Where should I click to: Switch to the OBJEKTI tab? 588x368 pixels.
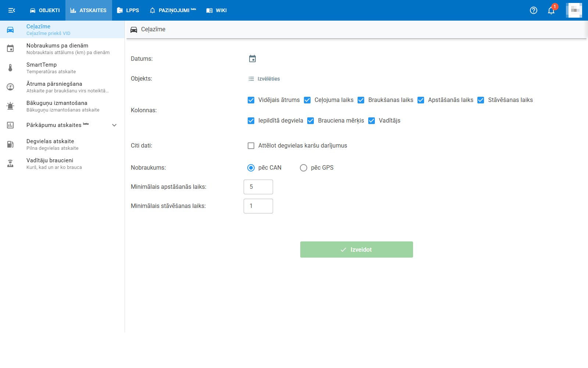click(45, 10)
